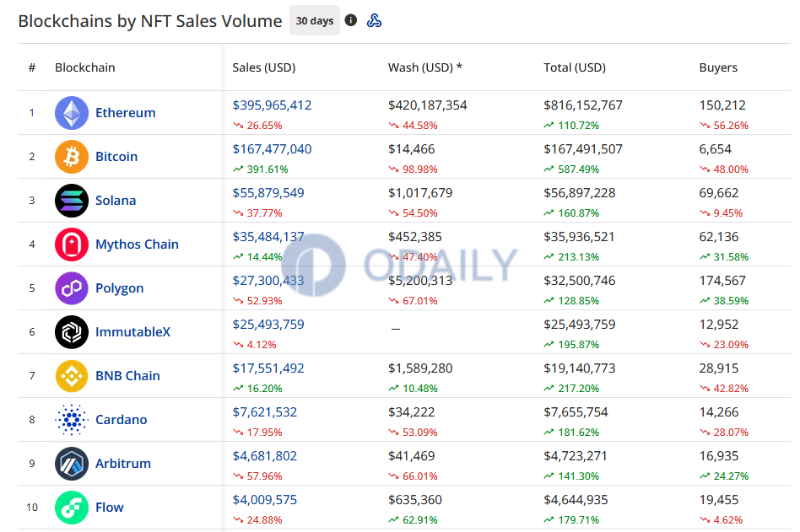The width and height of the screenshot is (800, 532).
Task: Select Bitcoin buyers count 6,654
Action: tap(716, 148)
